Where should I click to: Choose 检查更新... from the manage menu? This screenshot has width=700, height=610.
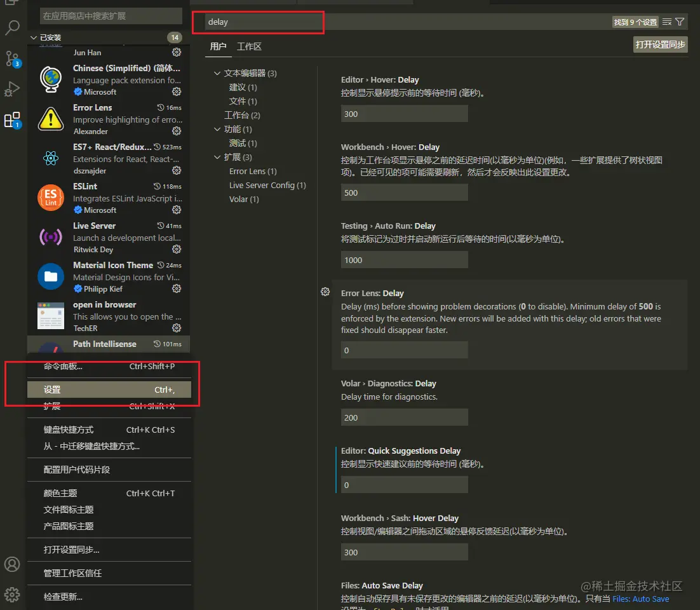coord(109,597)
